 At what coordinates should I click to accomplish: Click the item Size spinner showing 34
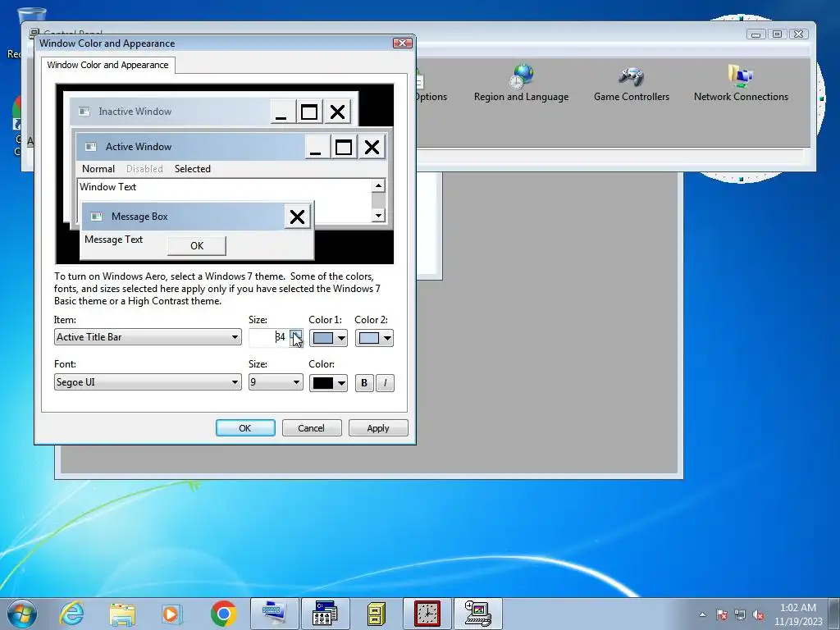point(296,337)
